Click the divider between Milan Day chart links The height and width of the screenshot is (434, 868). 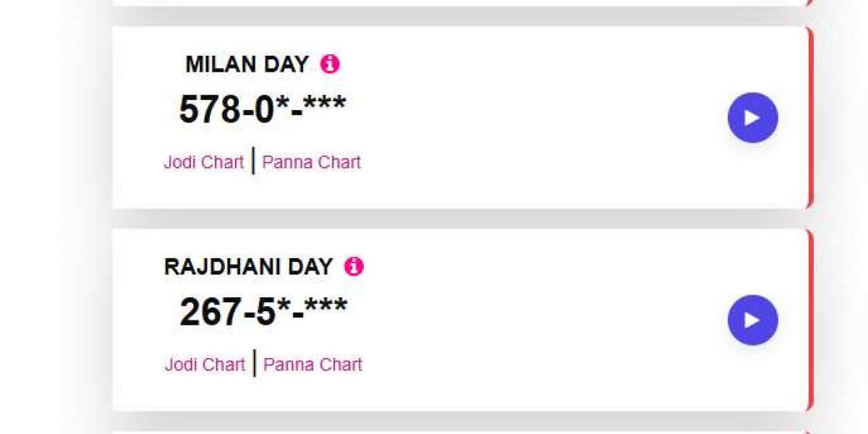253,161
